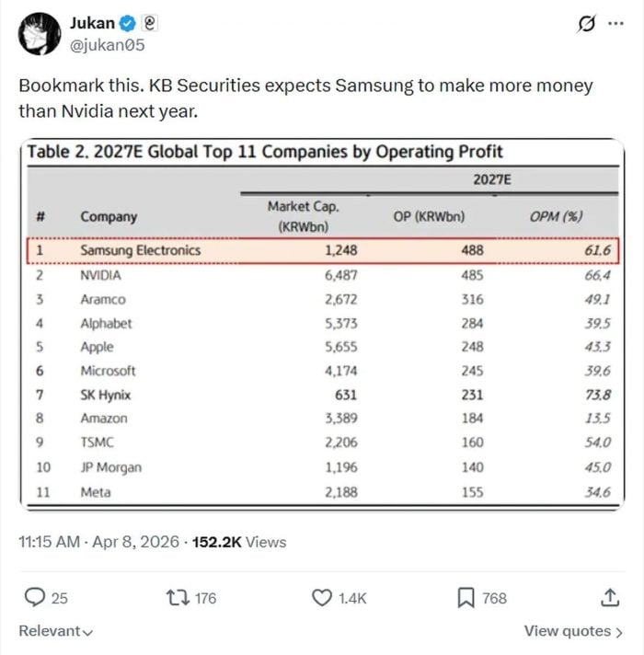The width and height of the screenshot is (644, 655).
Task: Like the tweet with the heart icon
Action: 321,598
